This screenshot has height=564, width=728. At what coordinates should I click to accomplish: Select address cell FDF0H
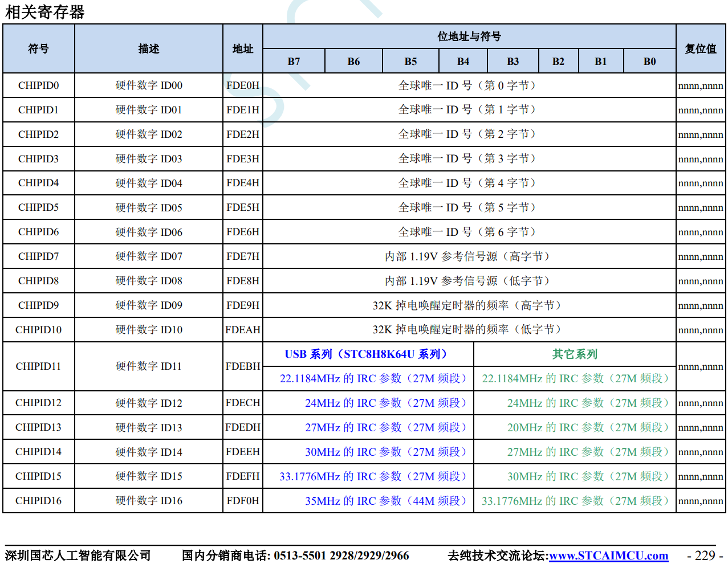tap(243, 501)
